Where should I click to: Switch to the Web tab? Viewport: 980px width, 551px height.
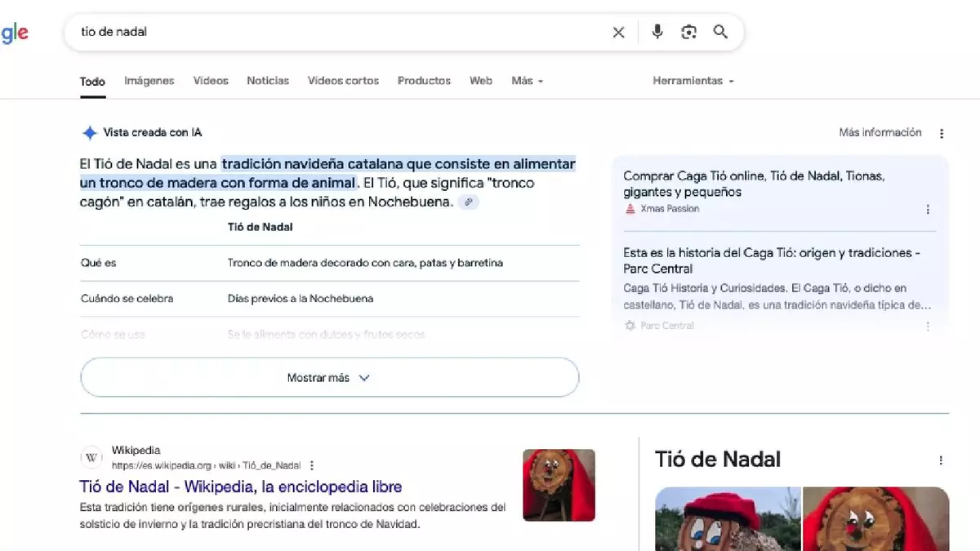pyautogui.click(x=481, y=81)
